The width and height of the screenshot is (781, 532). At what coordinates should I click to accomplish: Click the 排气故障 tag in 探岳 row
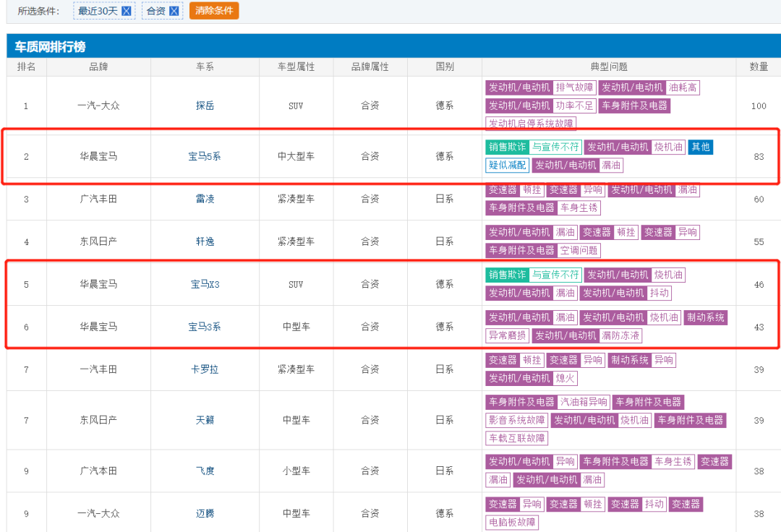point(574,87)
